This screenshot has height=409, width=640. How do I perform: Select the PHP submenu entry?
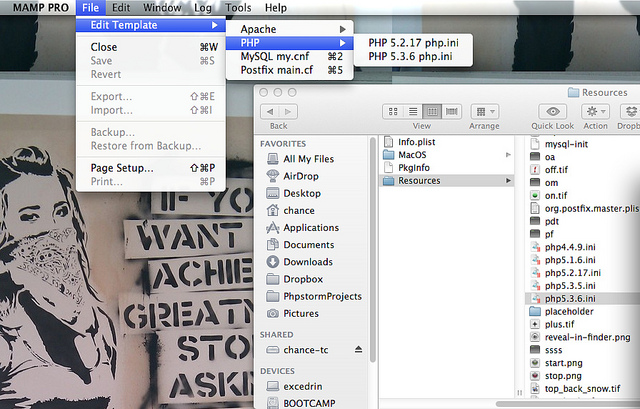(289, 42)
